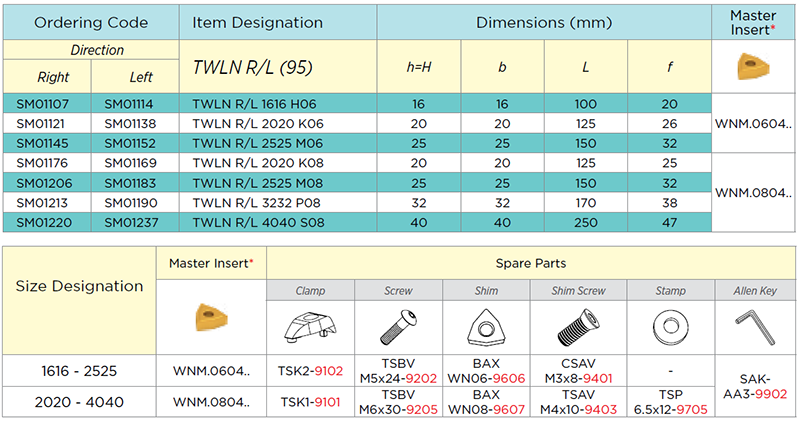This screenshot has height=422, width=800.
Task: Select ordering code SM01183
Action: point(130,183)
